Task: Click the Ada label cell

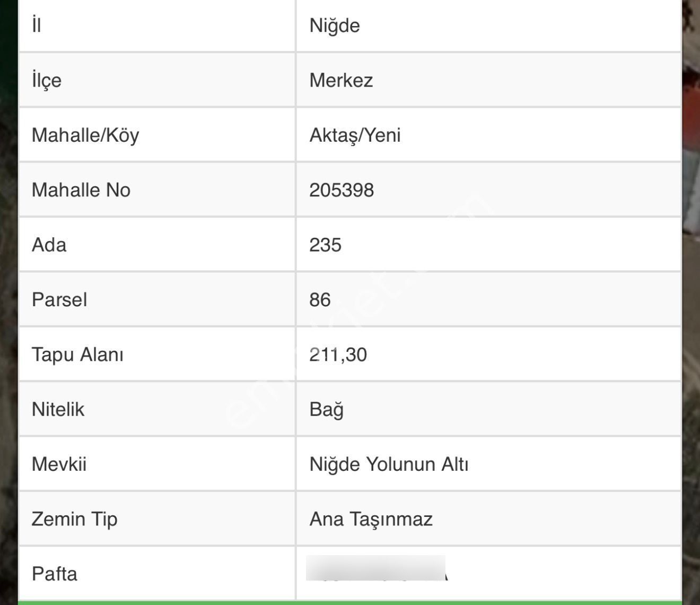Action: 49,245
